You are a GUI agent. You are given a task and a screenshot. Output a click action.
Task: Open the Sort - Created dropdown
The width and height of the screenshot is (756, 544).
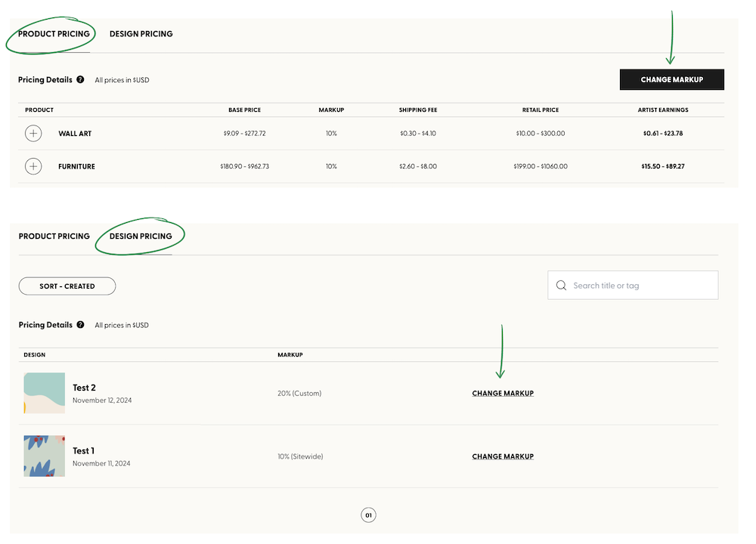click(x=67, y=286)
